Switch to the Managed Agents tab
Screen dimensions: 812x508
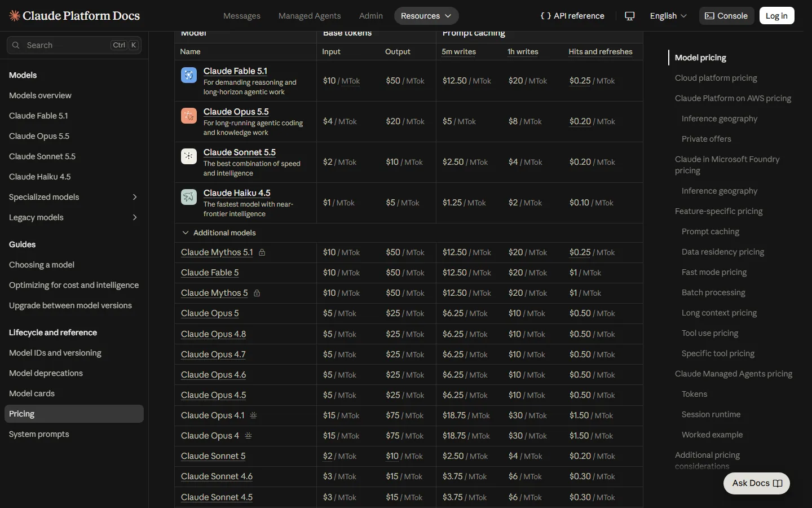tap(310, 16)
